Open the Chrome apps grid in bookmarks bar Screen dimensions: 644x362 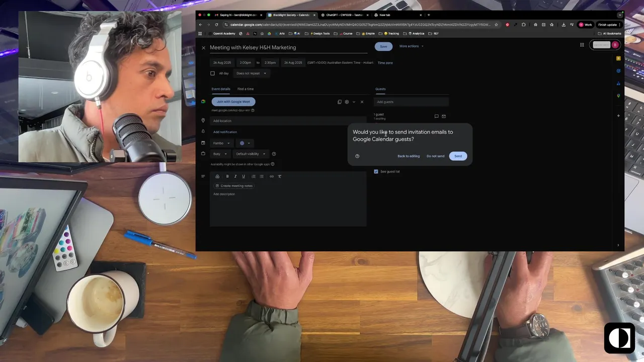tap(200, 34)
